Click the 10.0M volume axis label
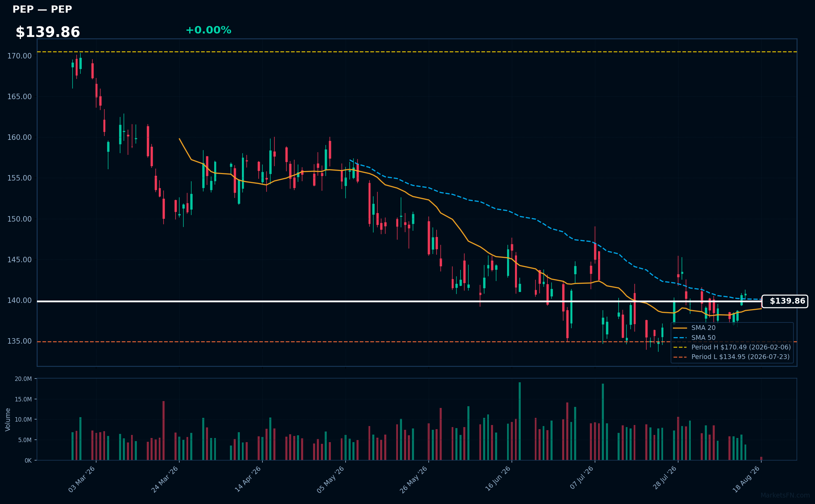This screenshot has width=815, height=504. 23,420
